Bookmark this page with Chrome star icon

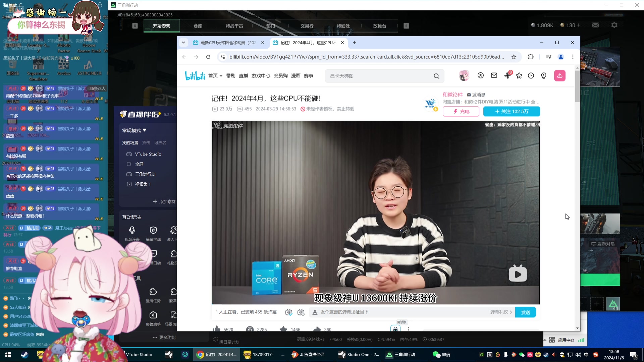[x=514, y=57]
